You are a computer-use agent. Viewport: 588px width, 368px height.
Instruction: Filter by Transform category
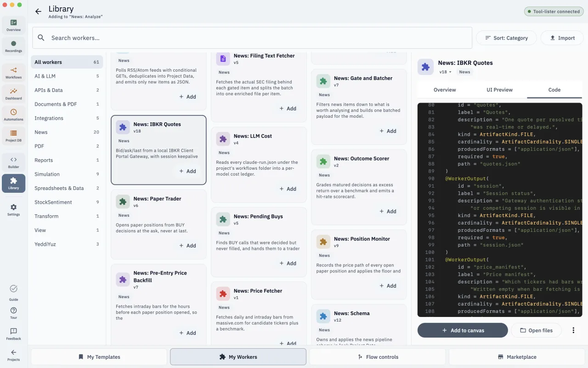[67, 216]
